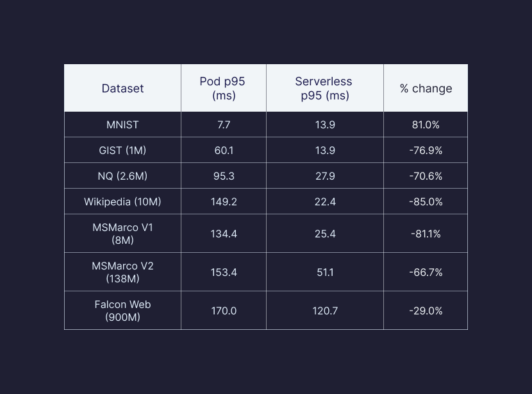Screen dimensions: 532x394
Task: Select the -76.9% change value
Action: 426,150
